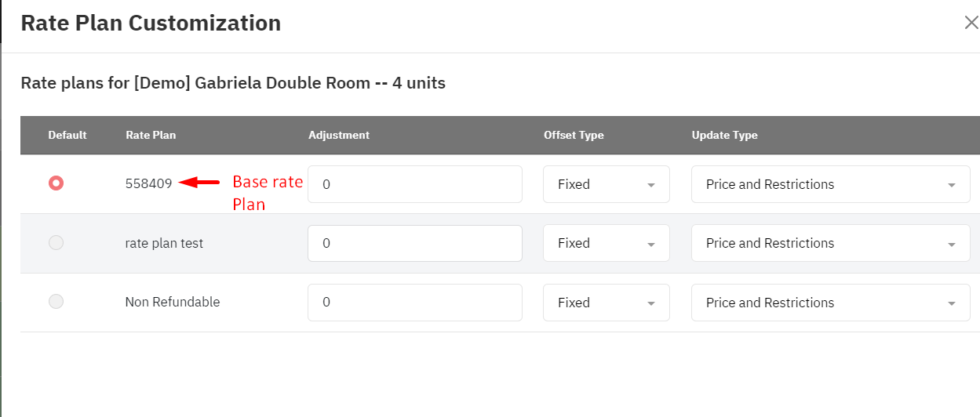The image size is (980, 417).
Task: Click the rate plan test label
Action: pos(164,243)
